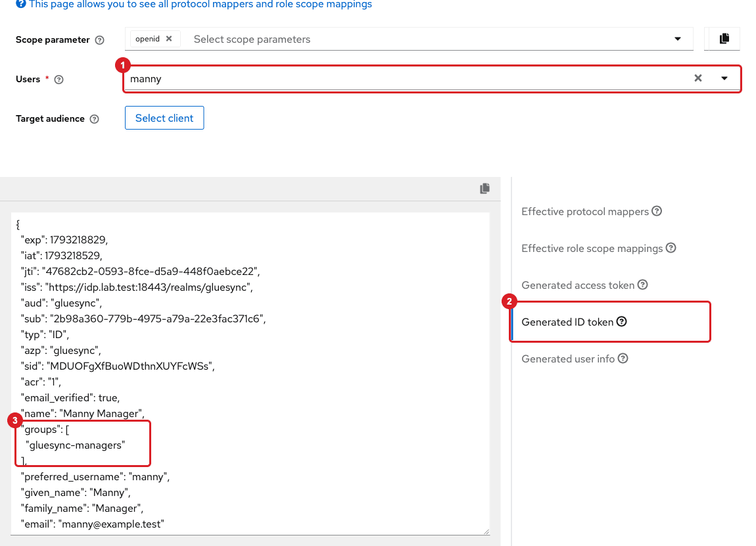756x546 pixels.
Task: Show help for Generated user info
Action: tap(623, 359)
